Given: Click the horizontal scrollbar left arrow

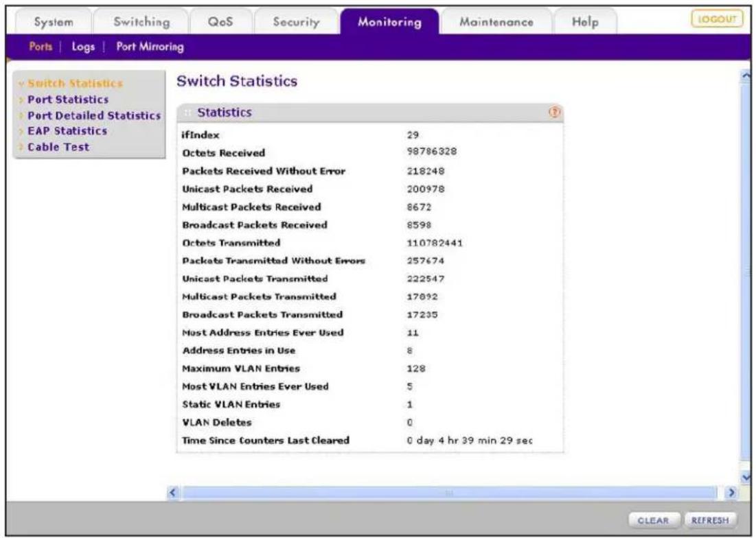Looking at the screenshot, I should [173, 492].
